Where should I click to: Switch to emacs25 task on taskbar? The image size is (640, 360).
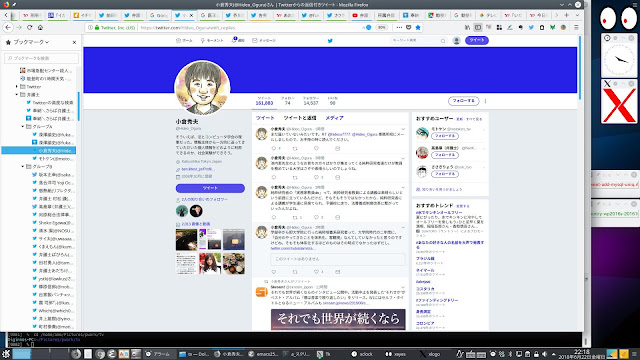[263, 354]
